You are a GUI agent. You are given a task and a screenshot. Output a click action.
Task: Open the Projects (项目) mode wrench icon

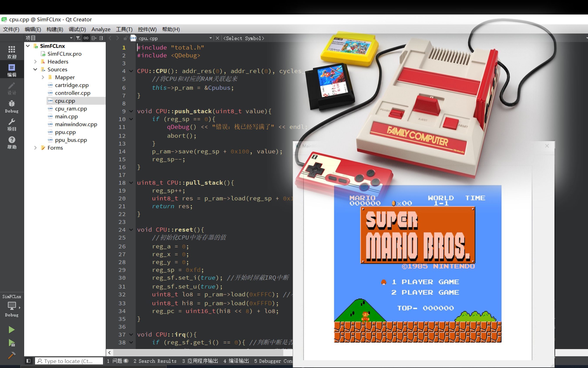tap(12, 124)
